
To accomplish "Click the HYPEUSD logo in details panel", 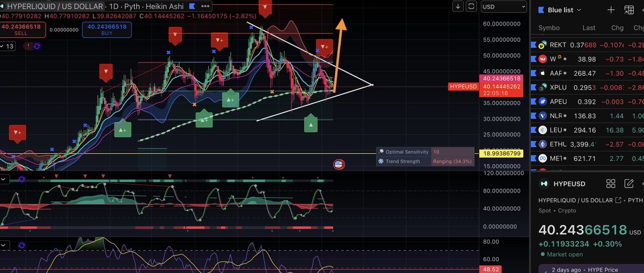I will pyautogui.click(x=545, y=183).
